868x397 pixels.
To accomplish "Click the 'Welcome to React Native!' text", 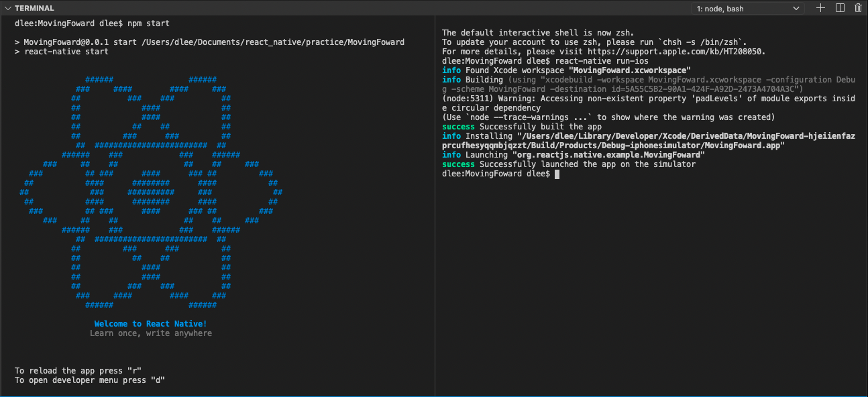I will click(x=151, y=324).
